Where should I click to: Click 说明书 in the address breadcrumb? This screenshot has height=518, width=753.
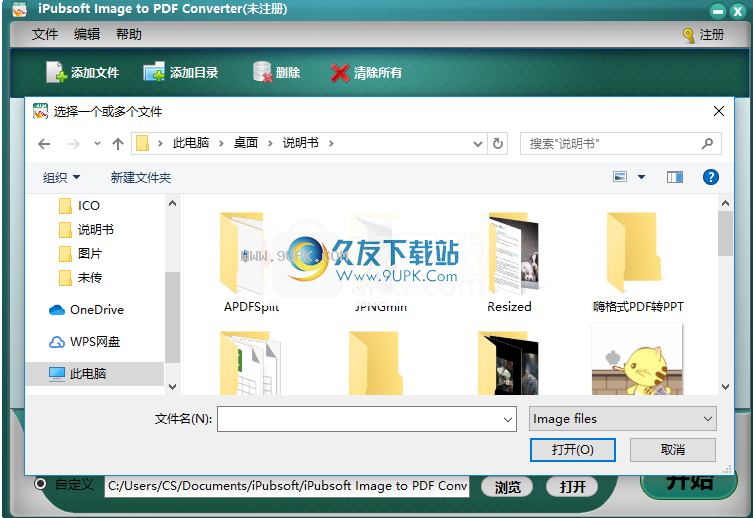[301, 143]
